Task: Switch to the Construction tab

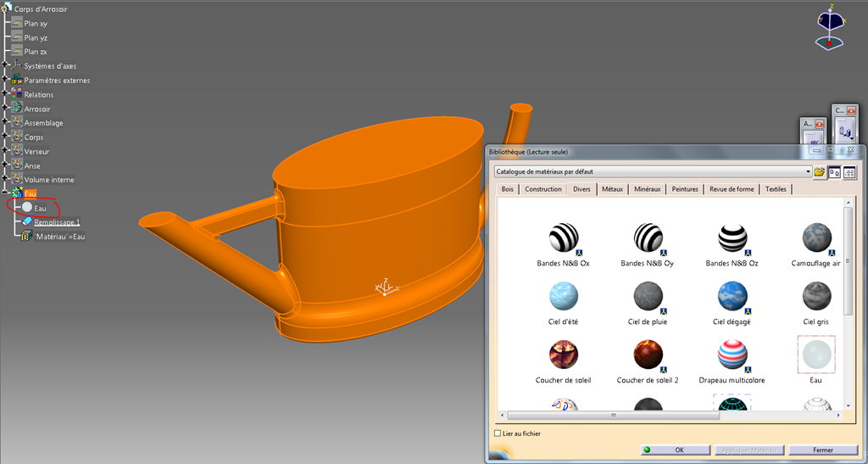Action: [x=543, y=189]
